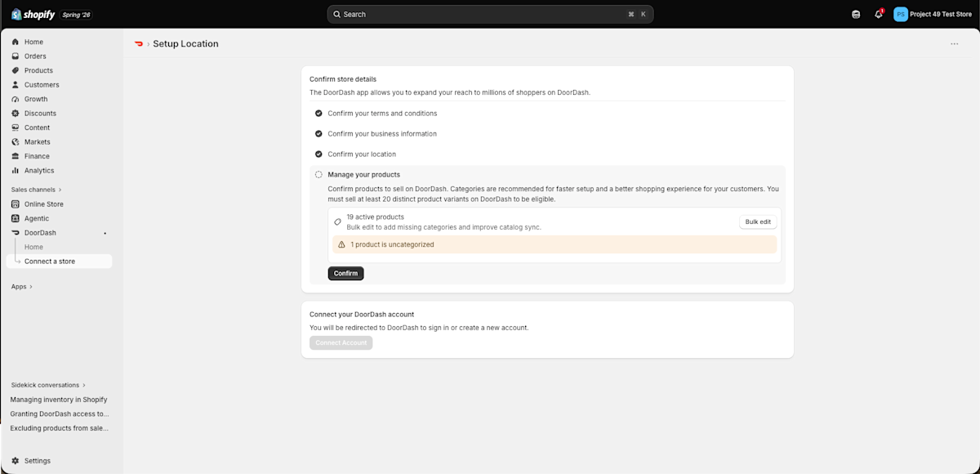The image size is (980, 474).
Task: Expand the Apps section
Action: tap(21, 287)
